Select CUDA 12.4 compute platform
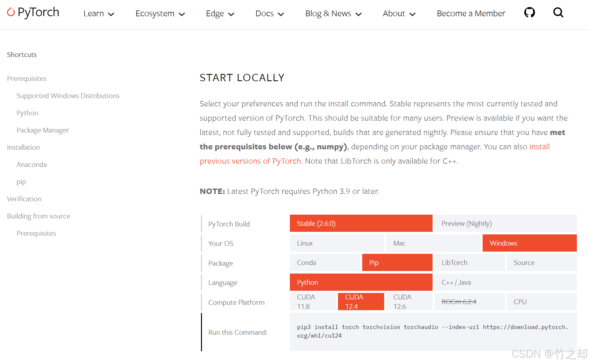The image size is (589, 364). click(361, 302)
